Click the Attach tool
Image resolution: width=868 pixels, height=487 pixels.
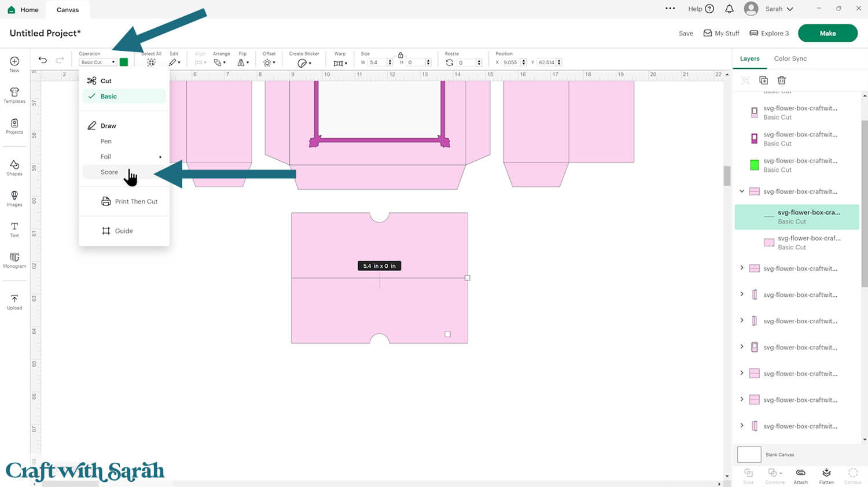click(800, 475)
